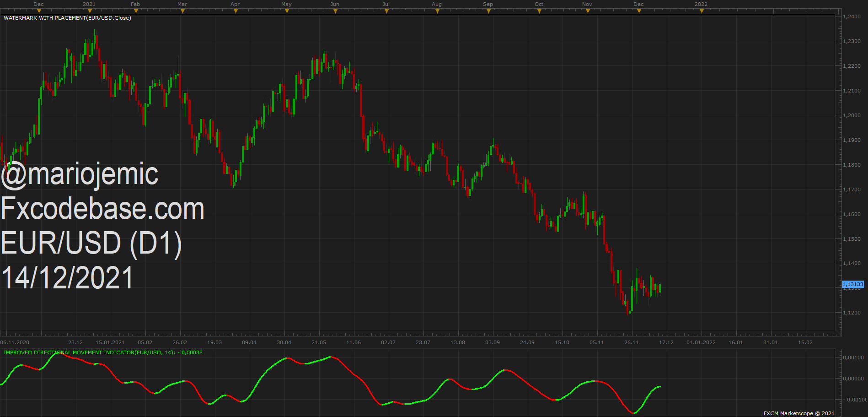Click the 21.05 date axis label
868x417 pixels.
point(319,342)
